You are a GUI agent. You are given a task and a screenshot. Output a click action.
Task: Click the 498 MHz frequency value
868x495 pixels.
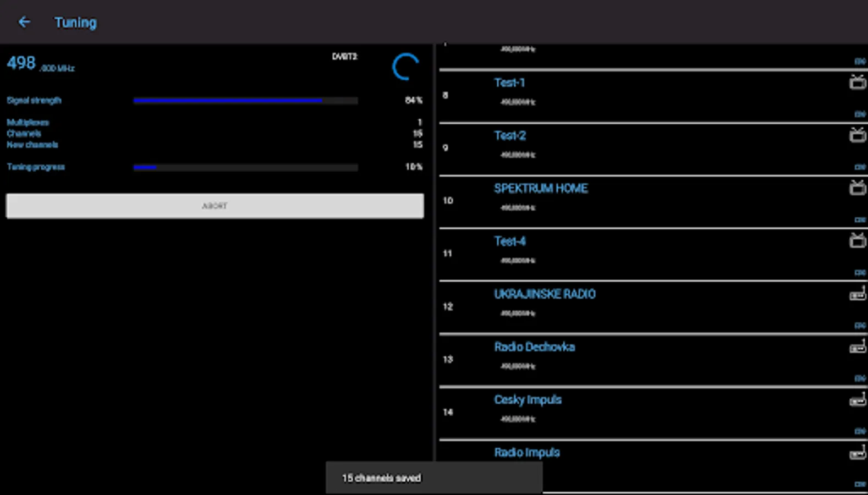pos(40,64)
